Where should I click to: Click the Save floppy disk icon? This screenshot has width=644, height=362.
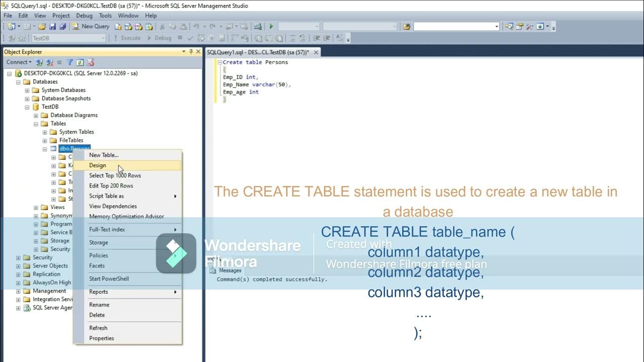(52, 26)
